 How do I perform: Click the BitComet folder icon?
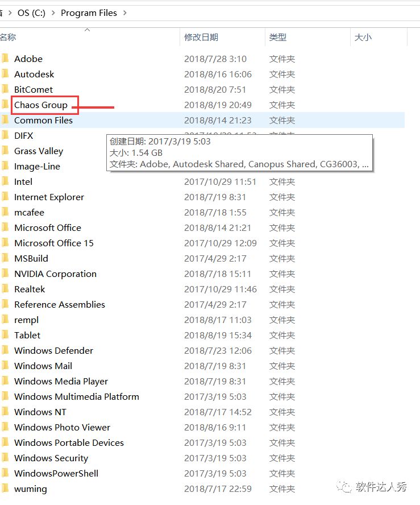click(5, 89)
